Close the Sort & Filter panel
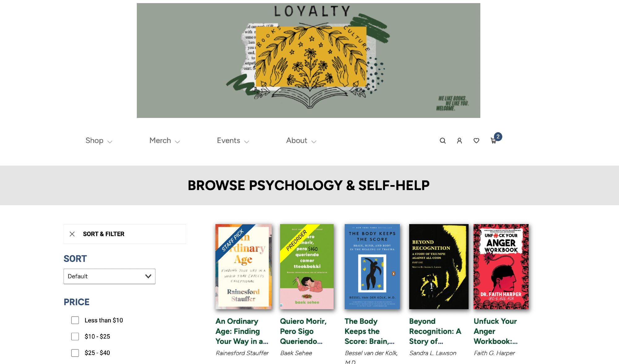The height and width of the screenshot is (364, 619). [x=72, y=234]
